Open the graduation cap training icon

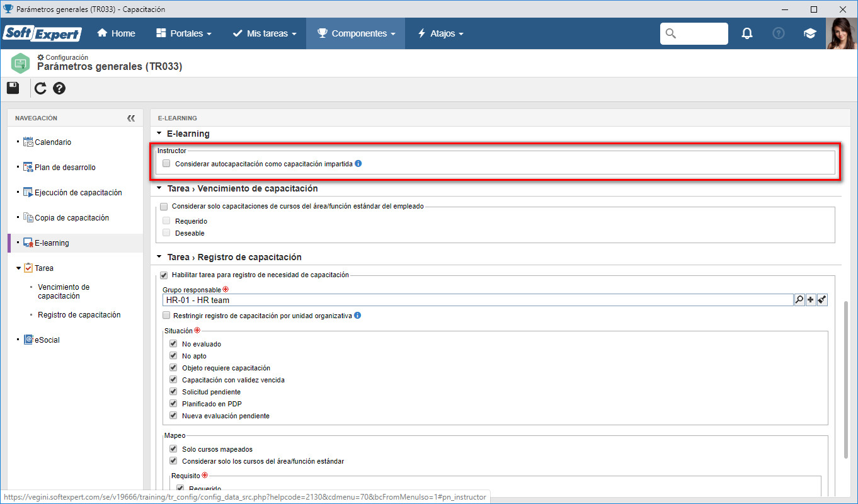[x=810, y=33]
